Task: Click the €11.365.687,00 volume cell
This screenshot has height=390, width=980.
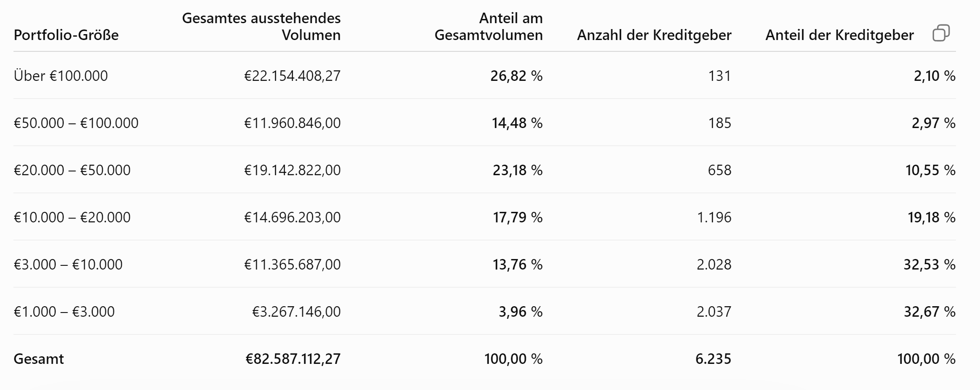Action: click(292, 264)
